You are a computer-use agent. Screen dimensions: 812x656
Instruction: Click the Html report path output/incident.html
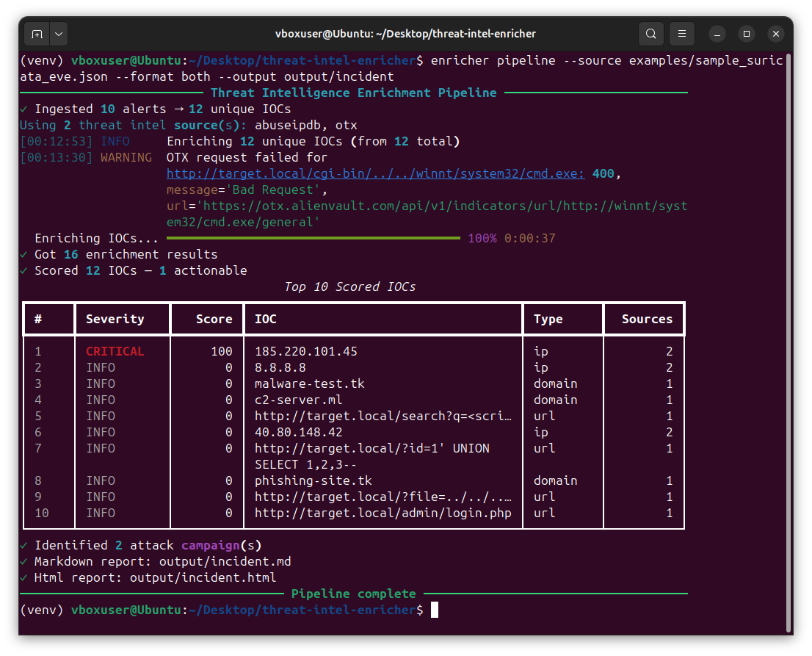(x=203, y=577)
